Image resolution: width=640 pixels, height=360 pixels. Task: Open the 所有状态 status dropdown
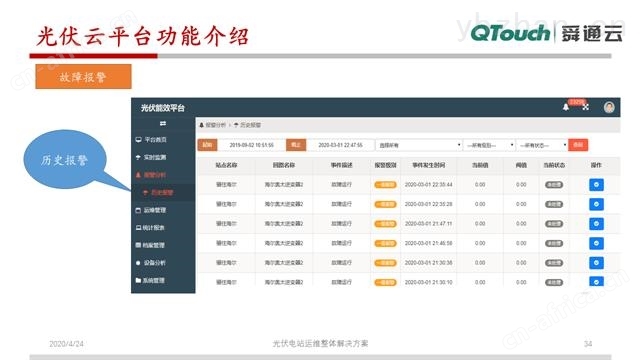(542, 145)
